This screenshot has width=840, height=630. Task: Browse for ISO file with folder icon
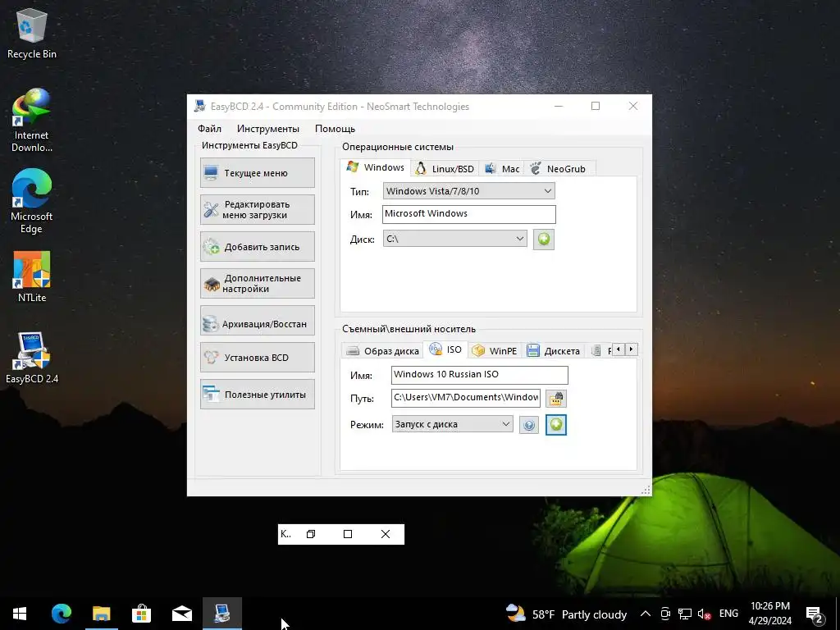(x=556, y=398)
